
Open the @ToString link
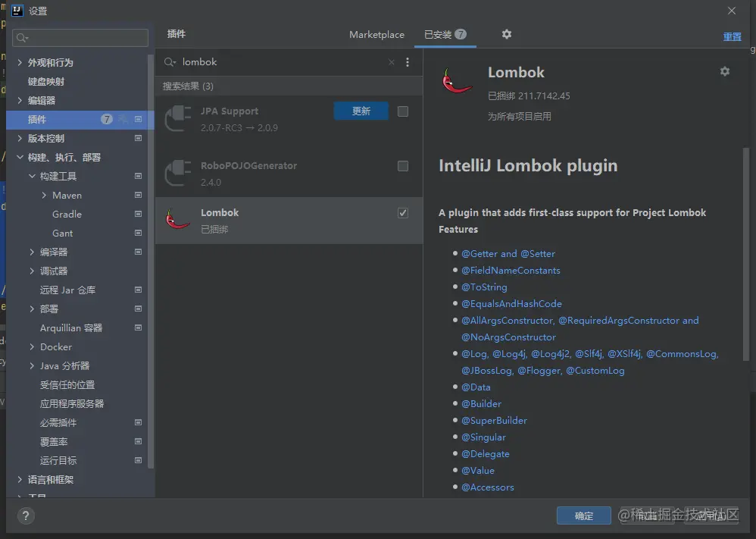click(x=484, y=287)
